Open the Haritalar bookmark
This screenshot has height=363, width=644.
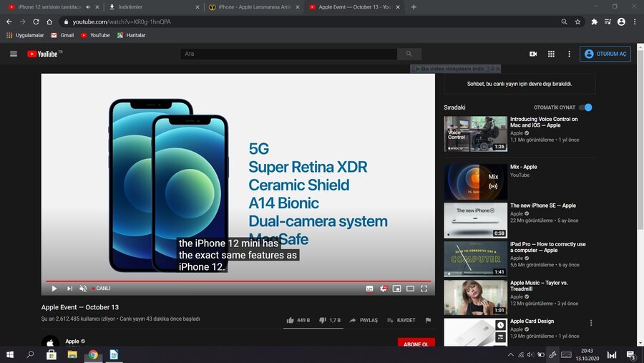coord(132,35)
